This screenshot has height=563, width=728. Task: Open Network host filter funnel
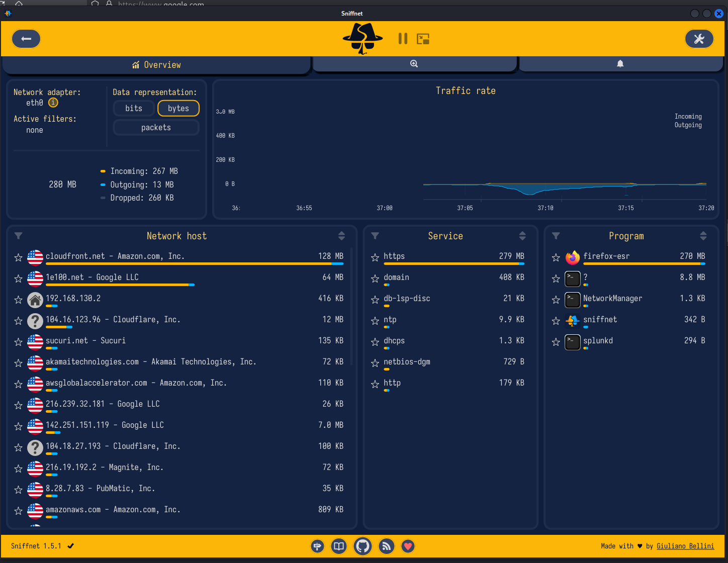coord(19,236)
